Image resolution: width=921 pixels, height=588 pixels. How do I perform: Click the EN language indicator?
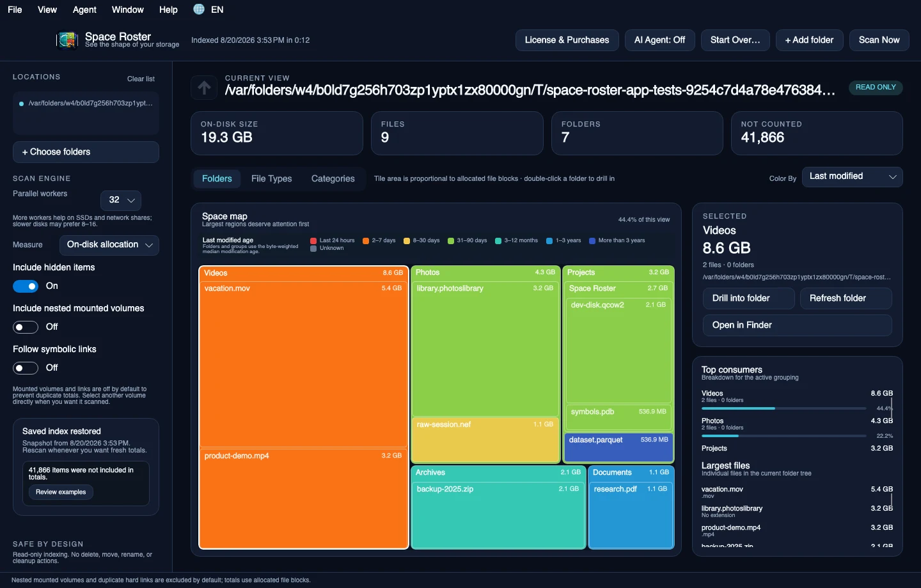pos(217,10)
